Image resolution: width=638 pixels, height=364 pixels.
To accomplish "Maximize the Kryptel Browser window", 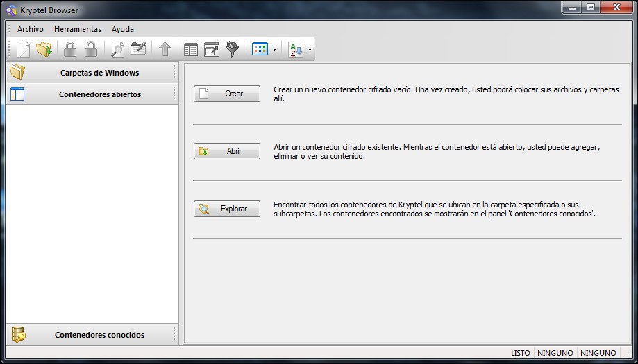I will (590, 7).
